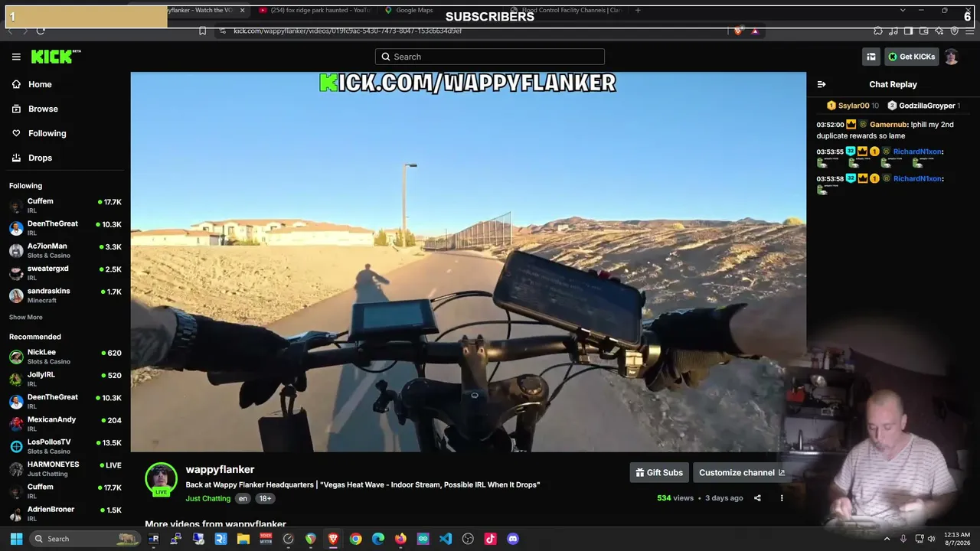
Task: Open sandraskins Minecraft channel
Action: pyautogui.click(x=65, y=295)
